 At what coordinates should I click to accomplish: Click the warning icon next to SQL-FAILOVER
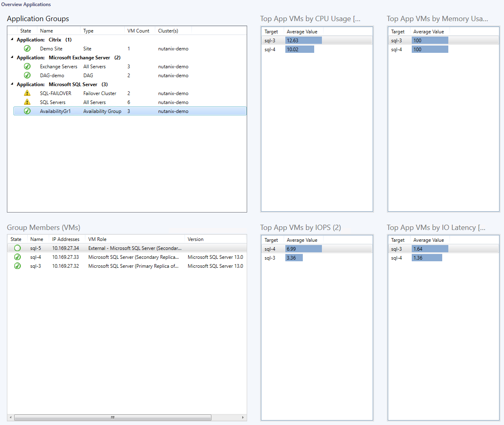27,93
